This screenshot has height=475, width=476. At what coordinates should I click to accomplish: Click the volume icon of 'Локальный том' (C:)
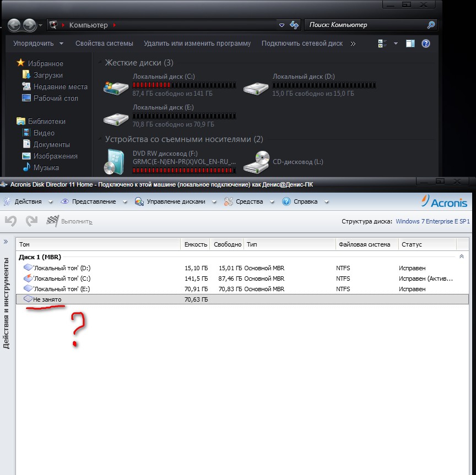tap(28, 278)
